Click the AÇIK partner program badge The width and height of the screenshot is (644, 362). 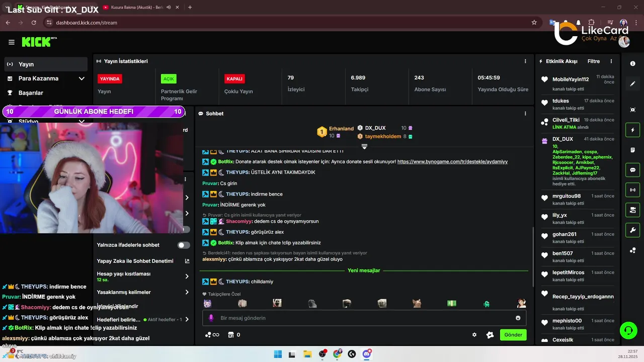tap(169, 79)
